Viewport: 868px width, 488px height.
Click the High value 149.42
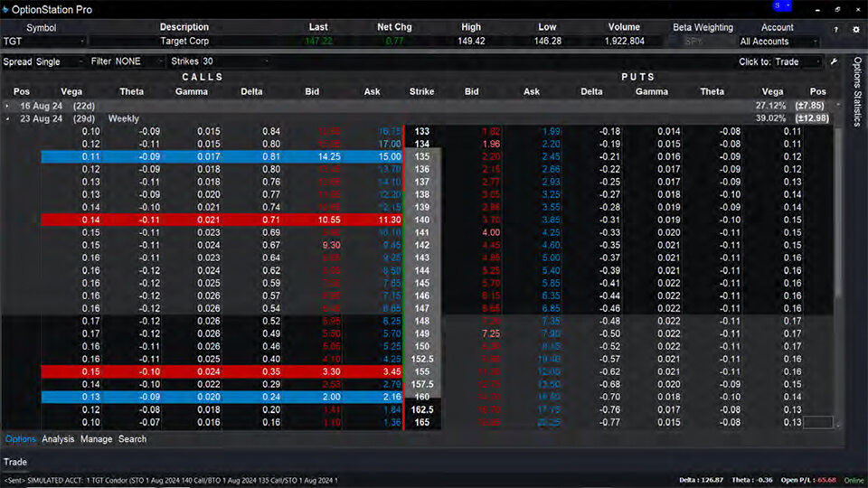point(471,41)
